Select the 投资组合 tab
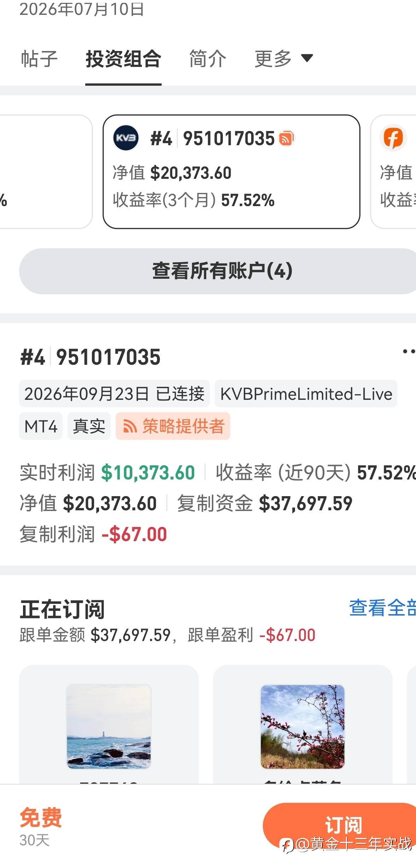This screenshot has width=416, height=868. tap(123, 59)
